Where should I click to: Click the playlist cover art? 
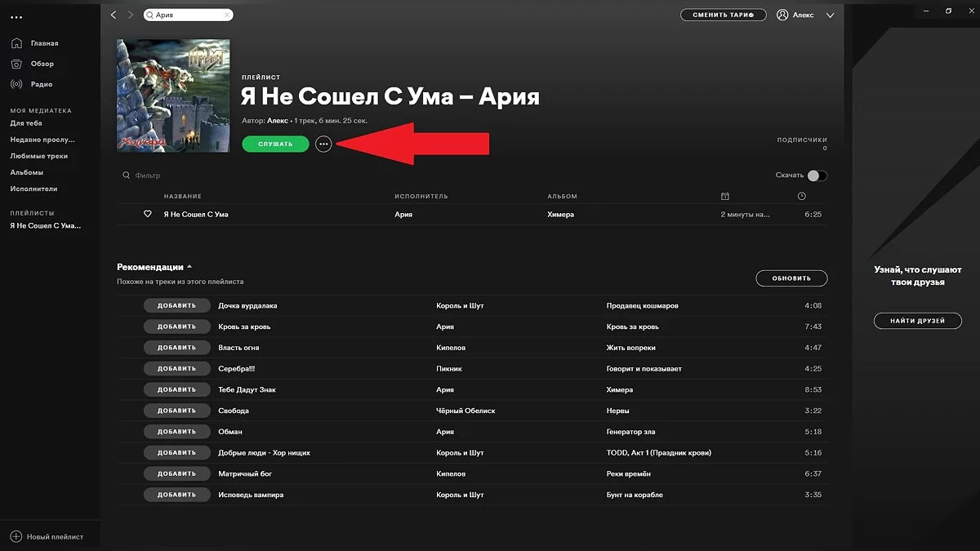point(173,96)
